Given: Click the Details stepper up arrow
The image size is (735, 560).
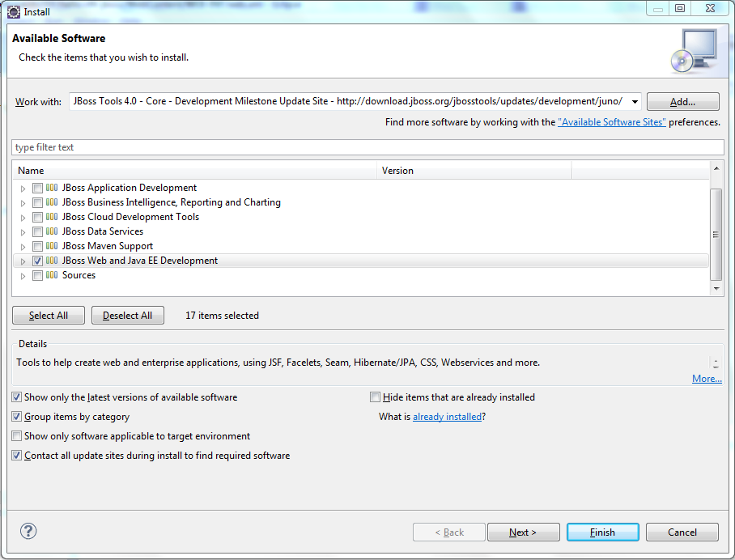Looking at the screenshot, I should (716, 359).
